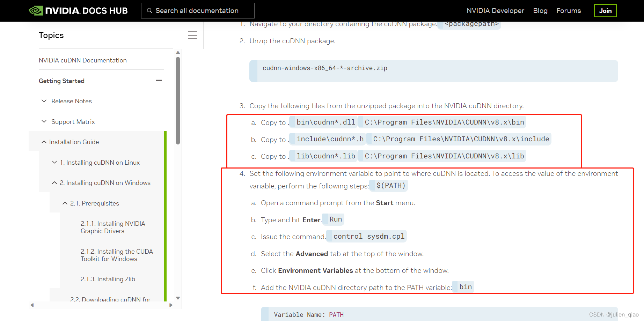Collapse 2.1. Prerequisites chevron
644x321 pixels.
tap(65, 203)
